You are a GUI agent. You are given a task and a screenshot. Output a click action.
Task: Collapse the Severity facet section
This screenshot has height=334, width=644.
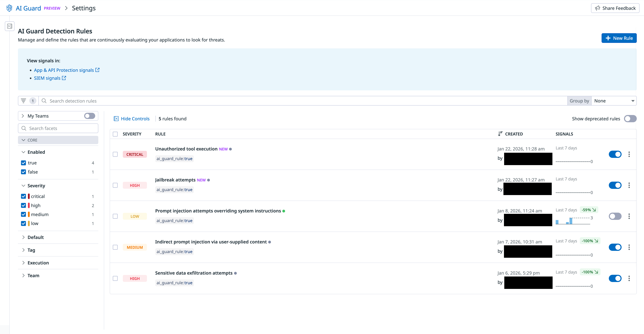(x=36, y=186)
